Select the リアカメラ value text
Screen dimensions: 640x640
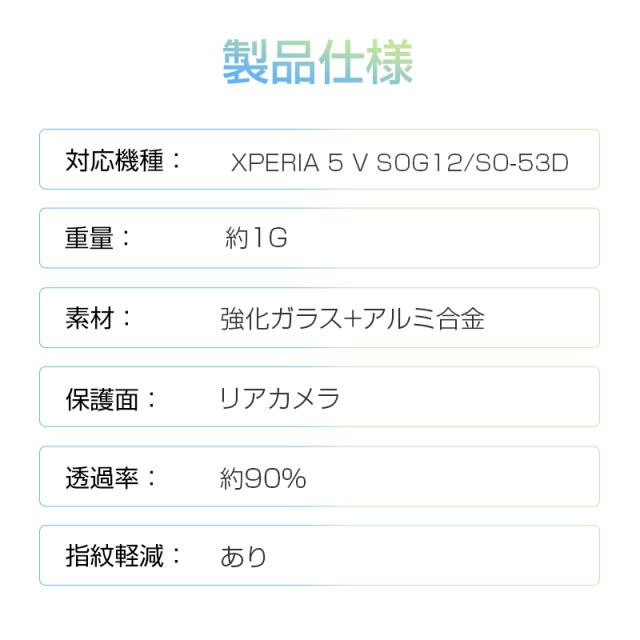[x=279, y=399]
